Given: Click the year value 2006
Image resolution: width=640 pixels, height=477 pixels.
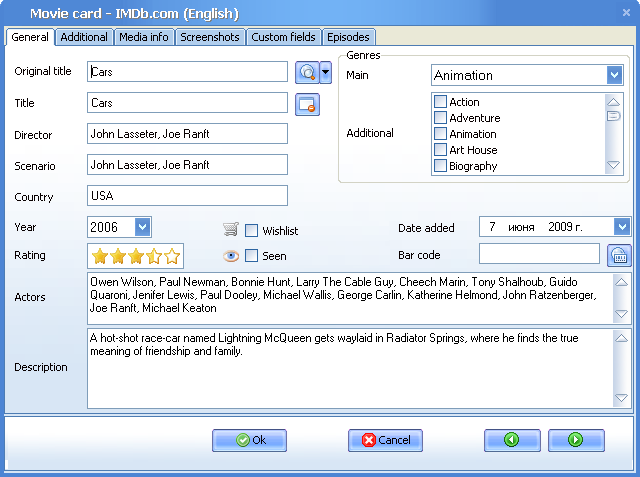Looking at the screenshot, I should pyautogui.click(x=104, y=227).
